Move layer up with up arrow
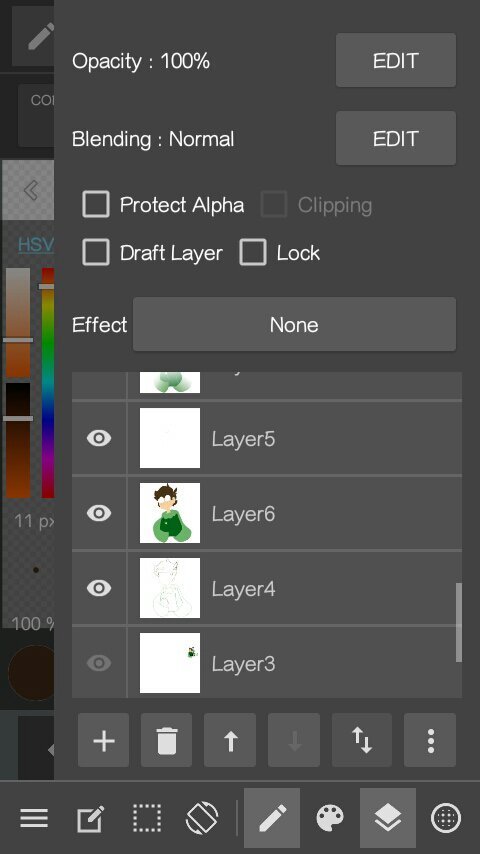Screen dimensions: 480x854 [x=230, y=740]
